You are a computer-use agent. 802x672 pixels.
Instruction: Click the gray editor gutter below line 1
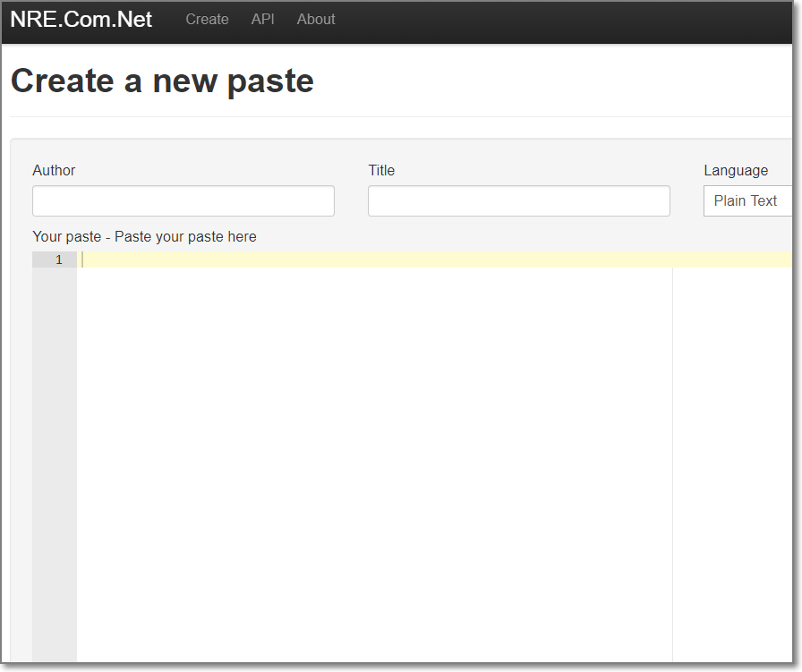[x=54, y=447]
